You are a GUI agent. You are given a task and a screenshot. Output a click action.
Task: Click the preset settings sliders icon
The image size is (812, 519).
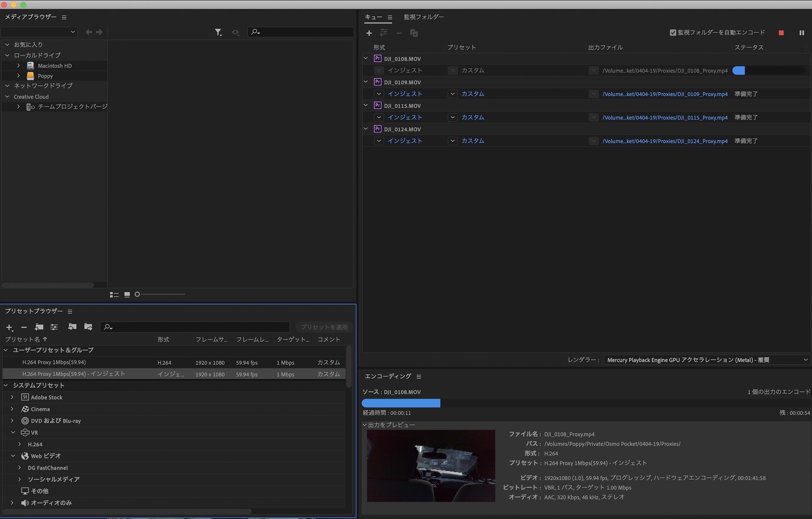tap(54, 327)
